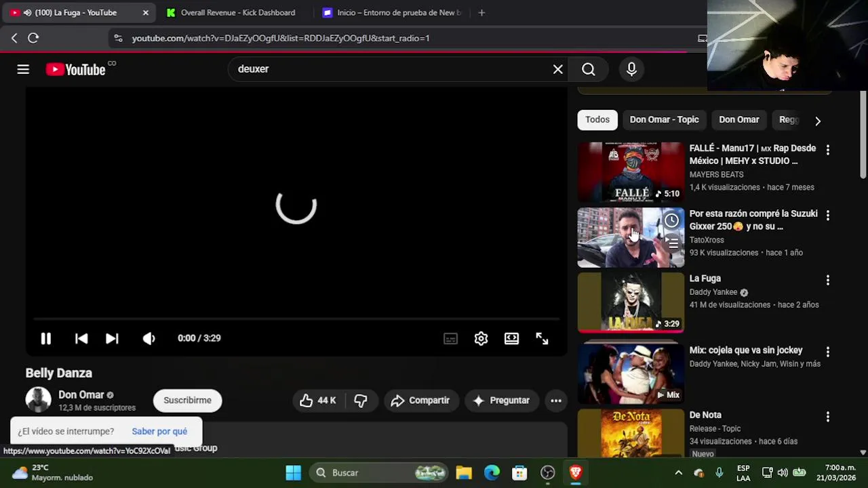Open player settings gear

pos(481,338)
